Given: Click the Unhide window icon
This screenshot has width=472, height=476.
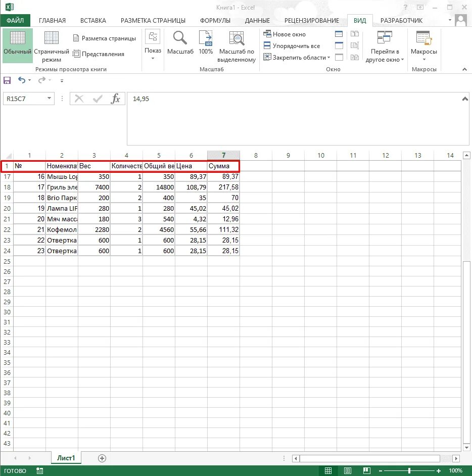Looking at the screenshot, I should coord(339,57).
